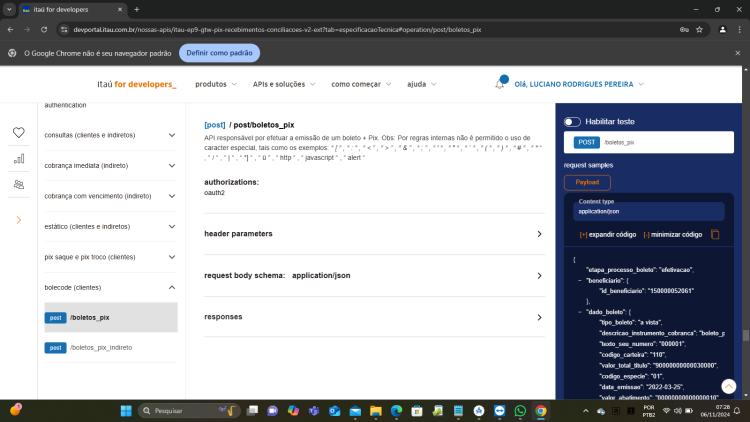Expand request body schema section
750x422 pixels.
pyautogui.click(x=374, y=276)
